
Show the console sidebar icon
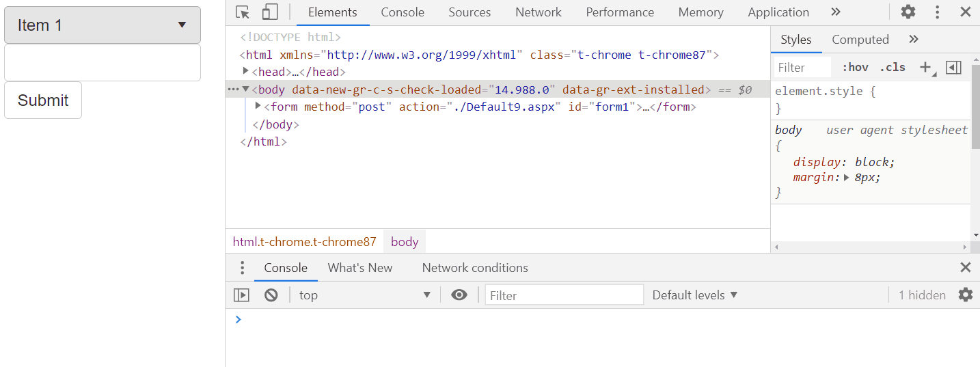pyautogui.click(x=241, y=295)
